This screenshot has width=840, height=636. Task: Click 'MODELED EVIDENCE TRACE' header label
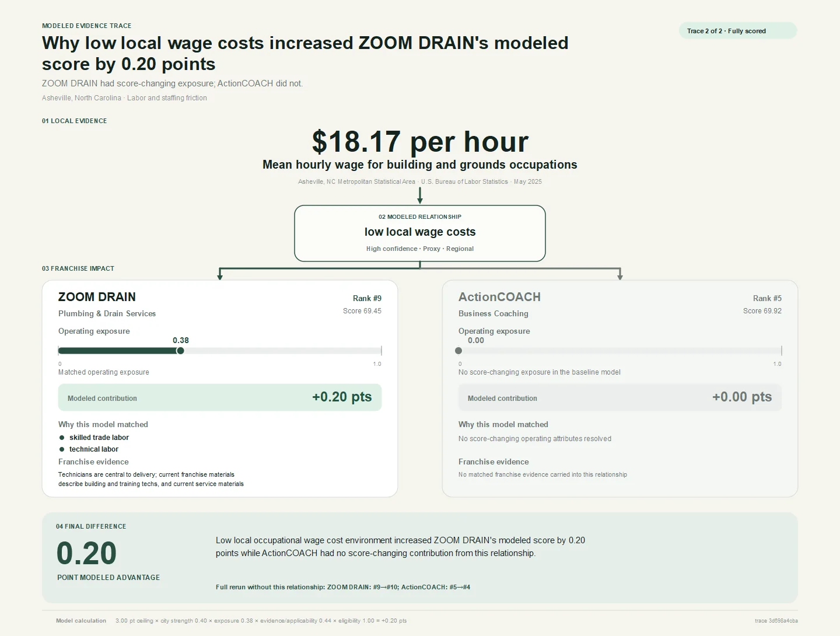click(87, 26)
